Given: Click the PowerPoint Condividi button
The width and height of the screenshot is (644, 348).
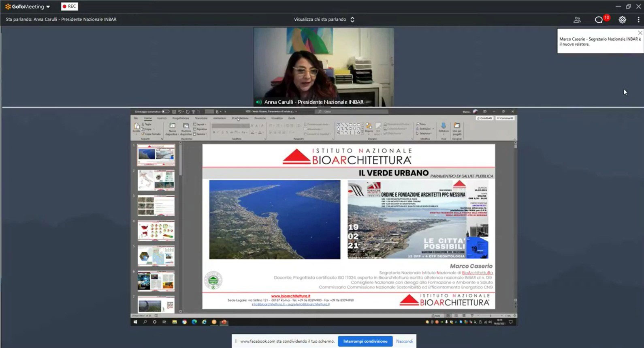Looking at the screenshot, I should pyautogui.click(x=484, y=118).
